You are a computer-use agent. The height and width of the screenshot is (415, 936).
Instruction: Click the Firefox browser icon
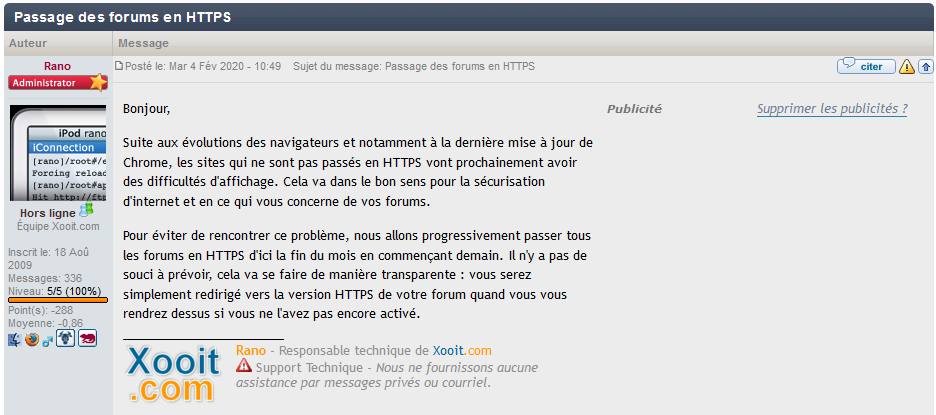click(x=32, y=340)
